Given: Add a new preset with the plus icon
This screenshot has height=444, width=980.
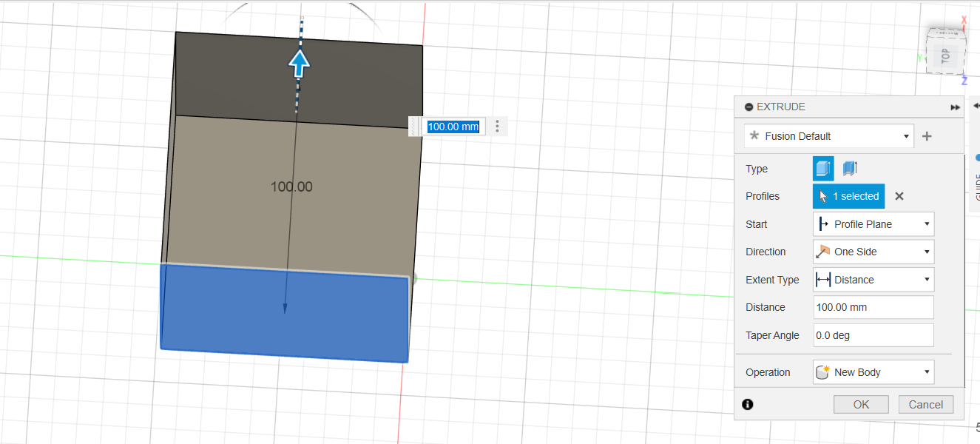Looking at the screenshot, I should point(927,136).
